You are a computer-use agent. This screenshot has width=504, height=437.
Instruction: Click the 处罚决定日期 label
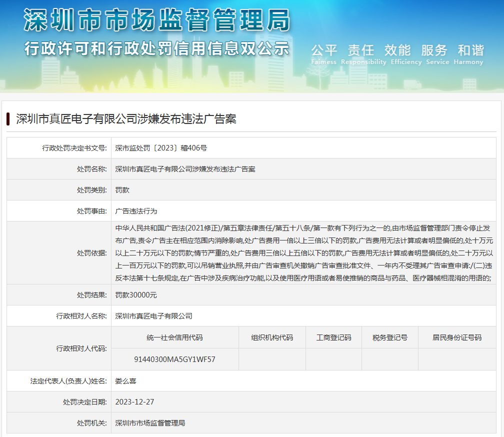pos(85,402)
